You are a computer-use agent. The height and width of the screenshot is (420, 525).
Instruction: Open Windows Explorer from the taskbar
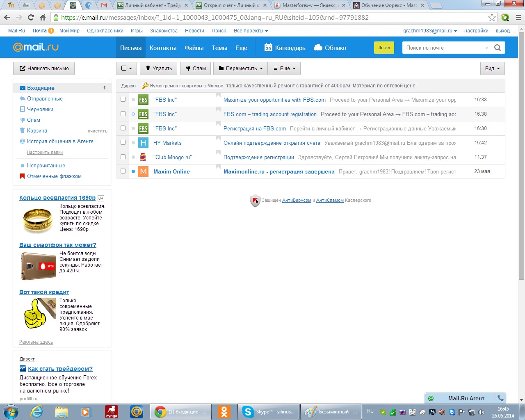click(x=61, y=411)
